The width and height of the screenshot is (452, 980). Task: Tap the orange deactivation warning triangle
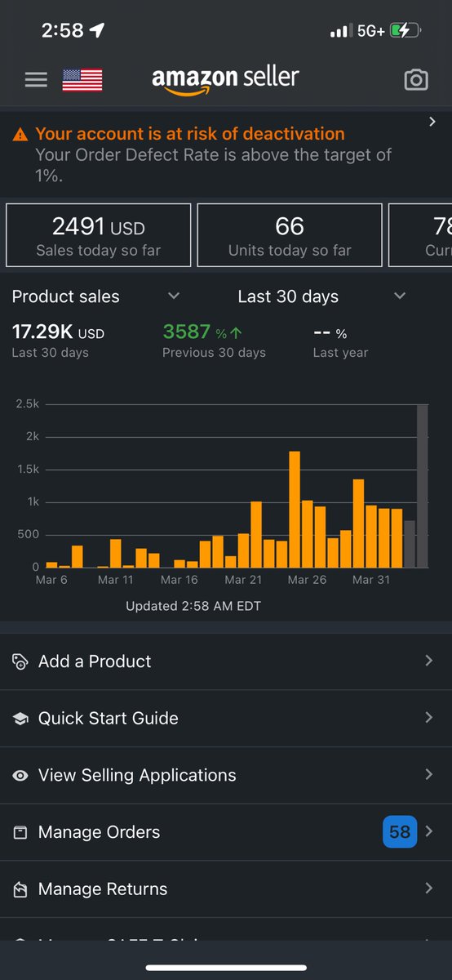21,135
